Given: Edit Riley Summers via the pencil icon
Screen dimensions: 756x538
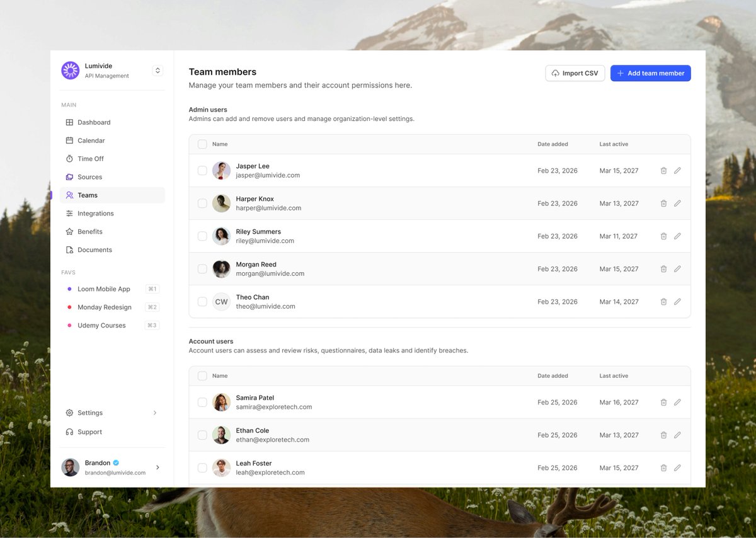Looking at the screenshot, I should pos(677,236).
